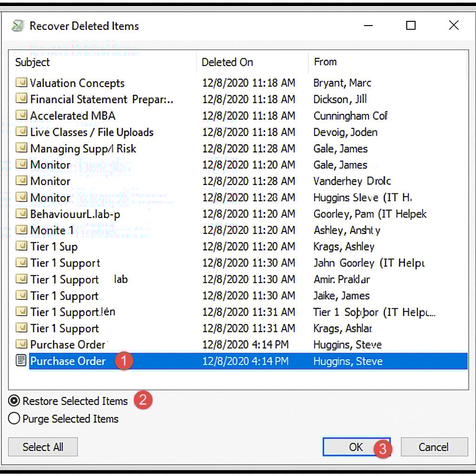Click the envelope icon beside Valuation Concepts
Image resolution: width=476 pixels, height=476 pixels.
(21, 82)
